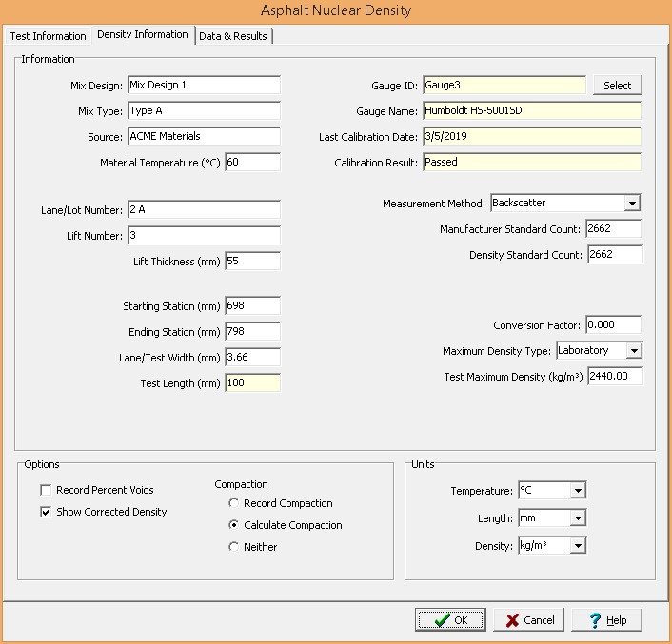Click the Test Maximum Density field
Image resolution: width=672 pixels, height=644 pixels.
point(615,377)
